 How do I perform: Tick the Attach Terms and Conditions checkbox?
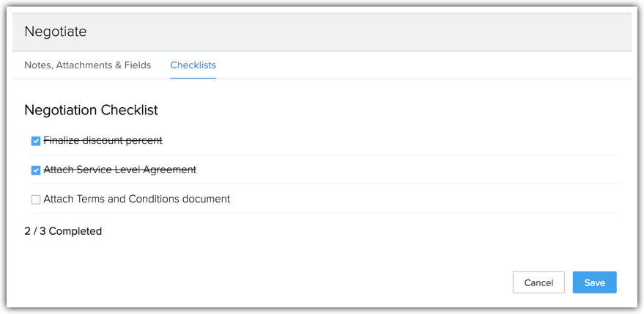tap(36, 200)
